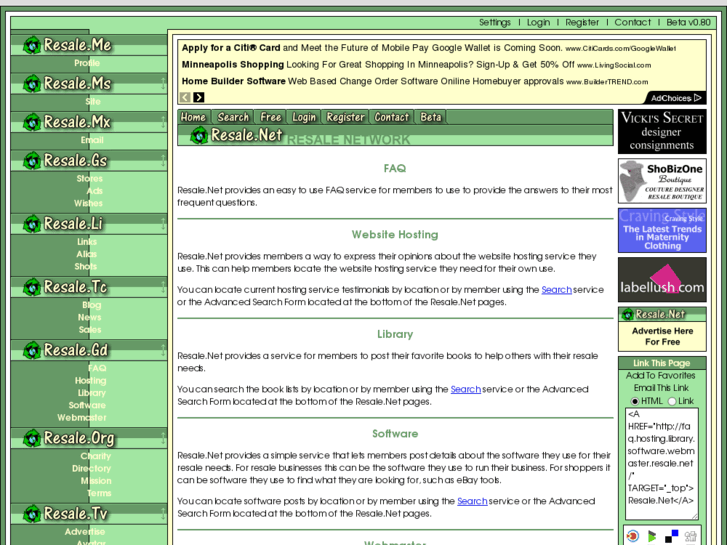Select the Link radio option

tap(672, 401)
